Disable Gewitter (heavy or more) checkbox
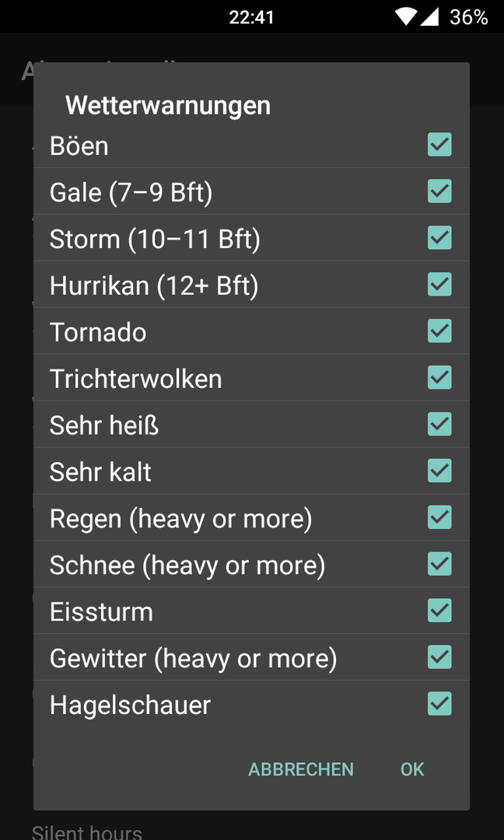 point(439,657)
